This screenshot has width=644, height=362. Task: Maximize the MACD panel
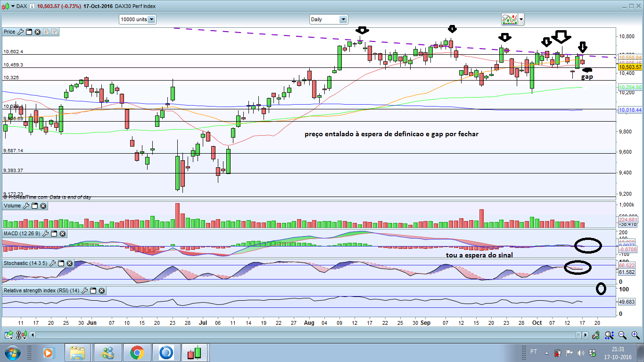54,234
